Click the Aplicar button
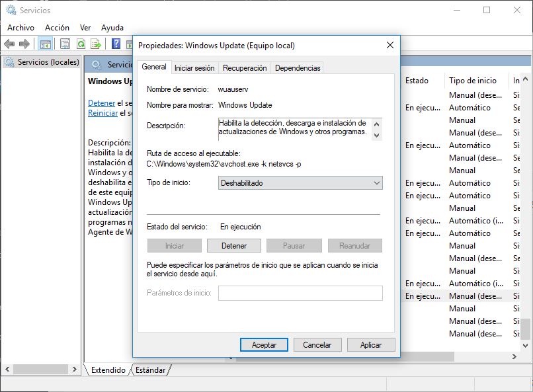The width and height of the screenshot is (533, 392). pyautogui.click(x=371, y=345)
